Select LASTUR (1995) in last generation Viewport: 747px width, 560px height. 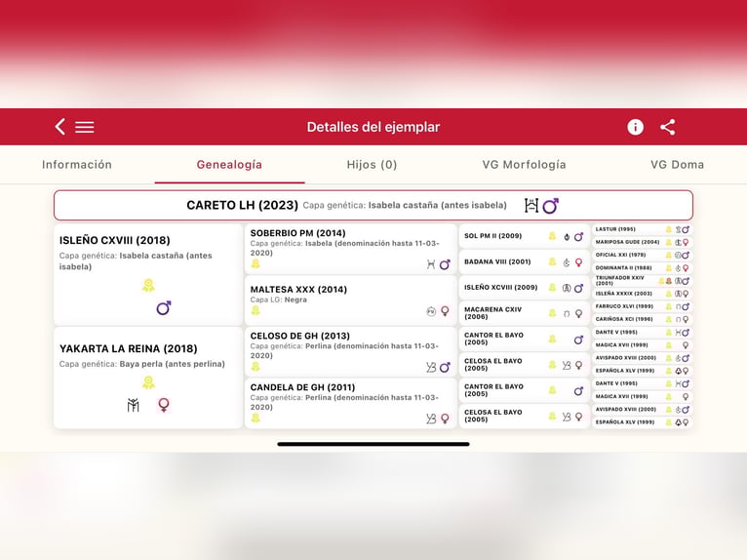pyautogui.click(x=615, y=229)
